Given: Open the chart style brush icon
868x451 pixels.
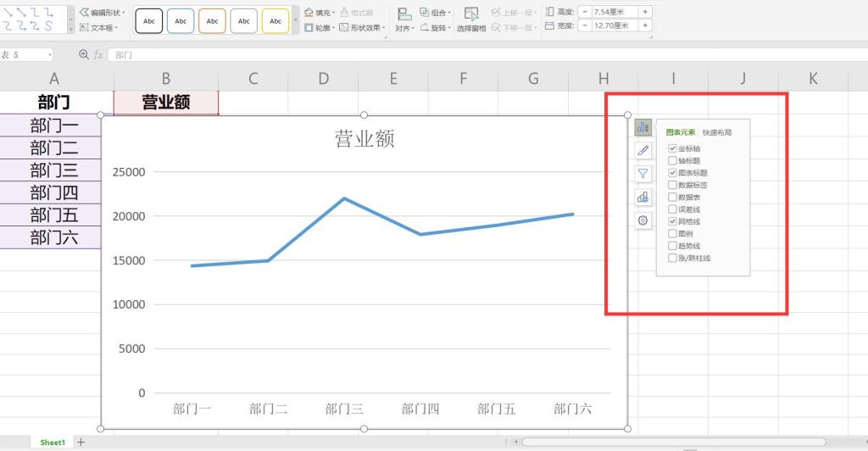Looking at the screenshot, I should pos(643,151).
